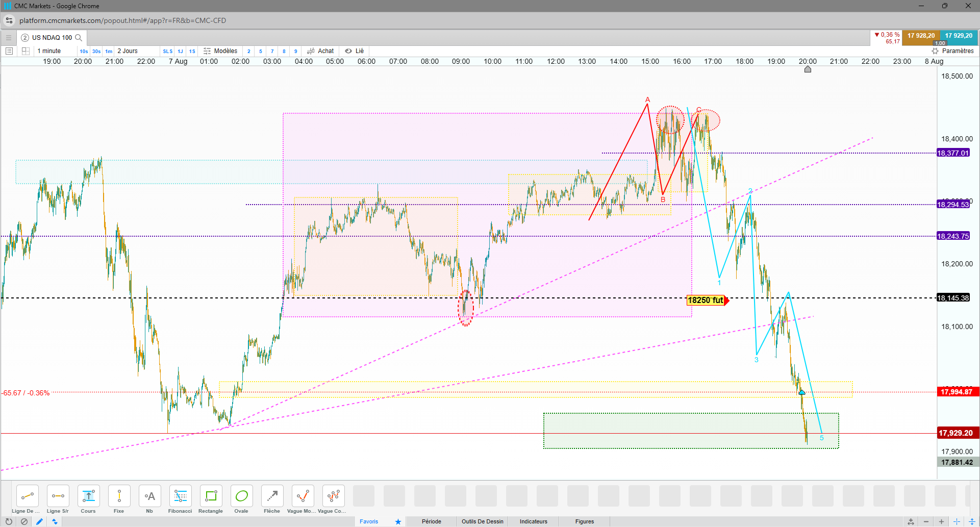Click the chart layout grid icon
980x527 pixels.
[x=26, y=51]
